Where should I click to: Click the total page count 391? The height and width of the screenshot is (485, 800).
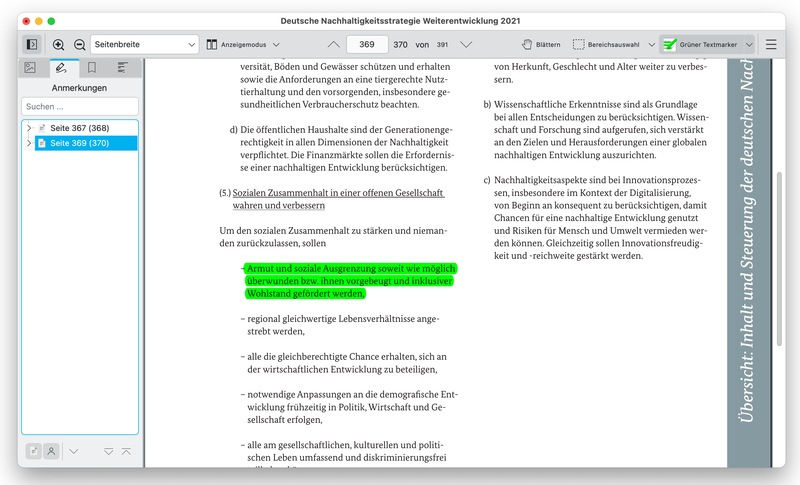tap(442, 44)
